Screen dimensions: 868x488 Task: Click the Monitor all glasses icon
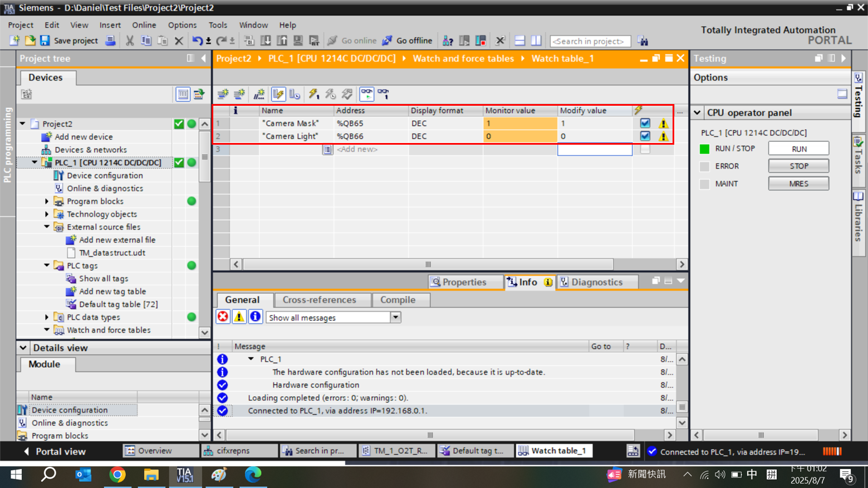(367, 94)
